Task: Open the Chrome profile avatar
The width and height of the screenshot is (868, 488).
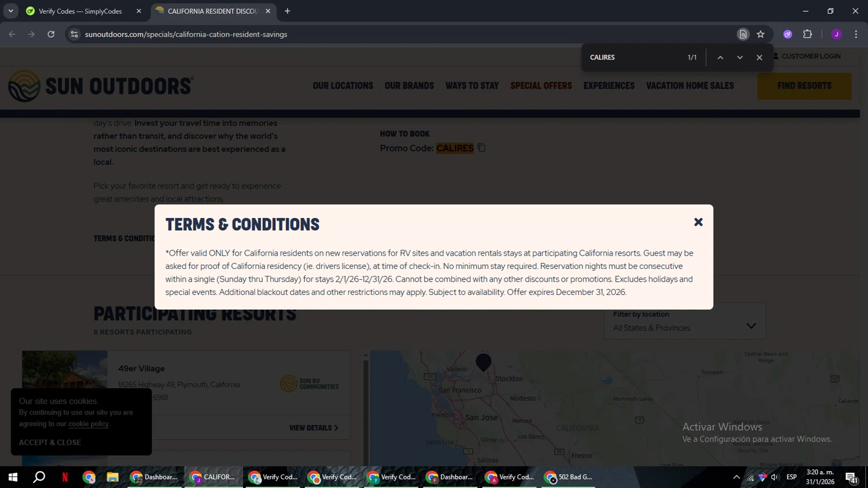Action: [x=836, y=34]
